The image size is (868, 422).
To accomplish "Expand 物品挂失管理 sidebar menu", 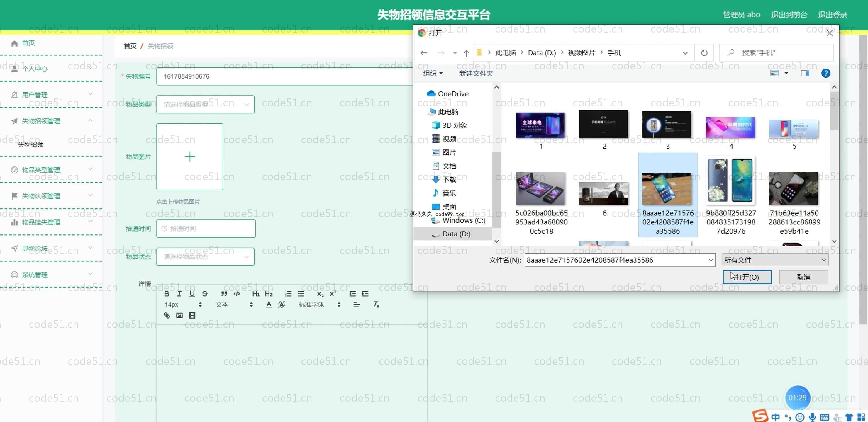I will coord(51,222).
